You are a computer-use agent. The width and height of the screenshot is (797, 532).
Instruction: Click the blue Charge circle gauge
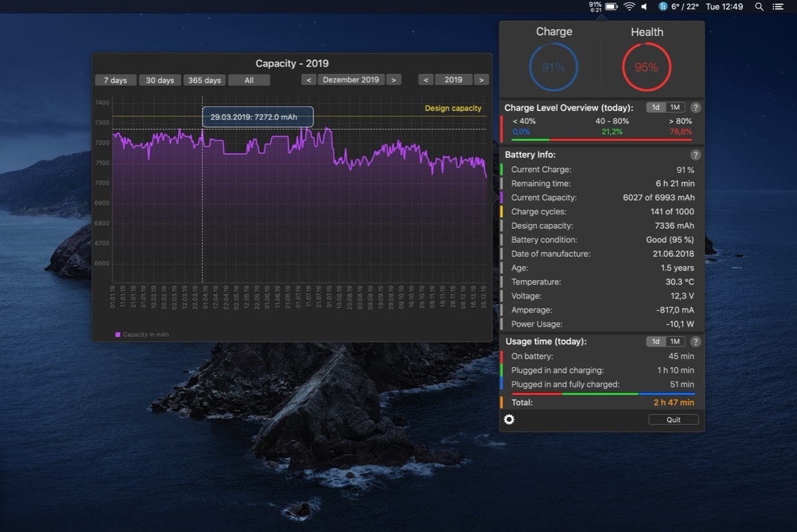coord(553,67)
